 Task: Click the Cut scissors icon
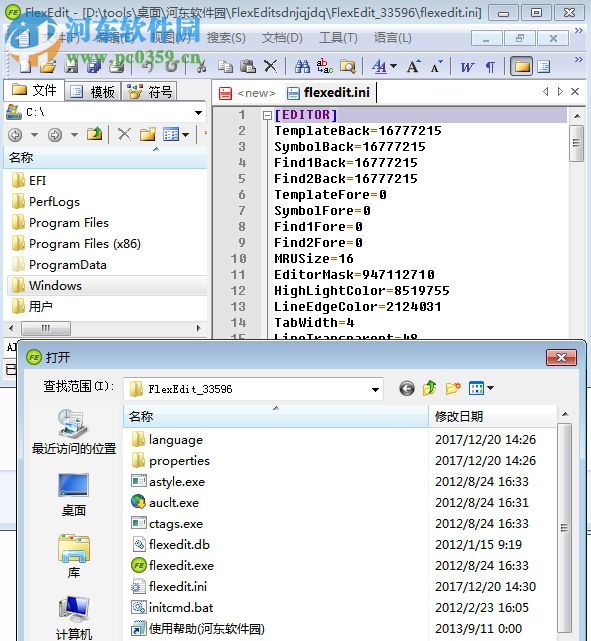click(x=201, y=66)
